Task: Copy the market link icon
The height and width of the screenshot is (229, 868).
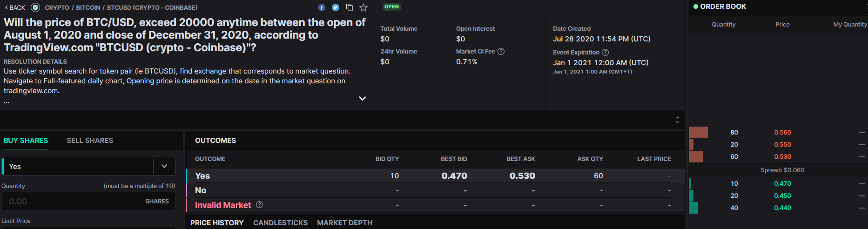Action: (x=350, y=7)
